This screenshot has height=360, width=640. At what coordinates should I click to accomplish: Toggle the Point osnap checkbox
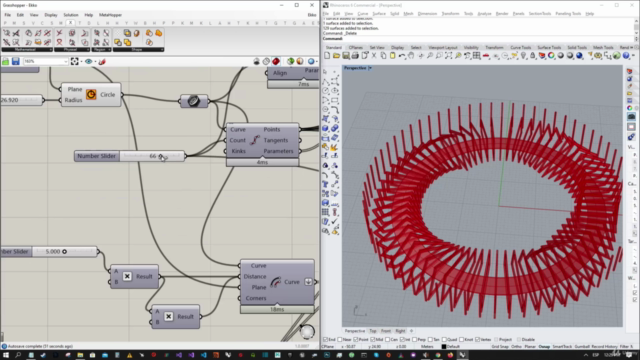point(356,339)
